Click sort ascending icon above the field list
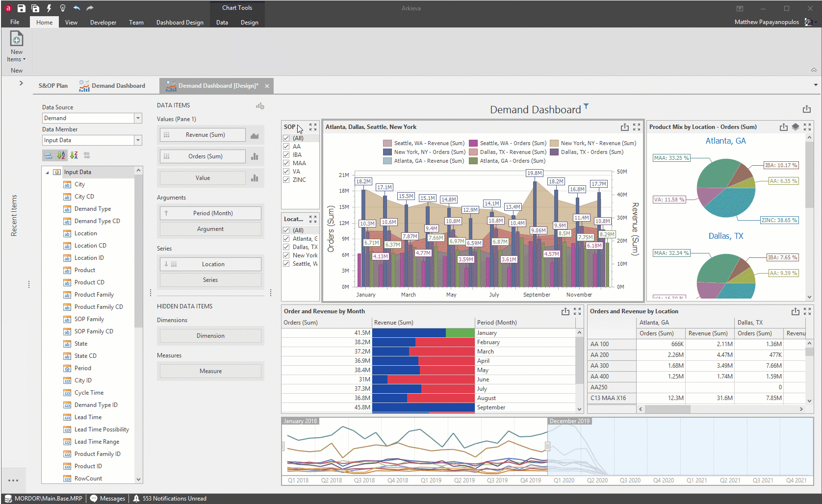 (61, 155)
